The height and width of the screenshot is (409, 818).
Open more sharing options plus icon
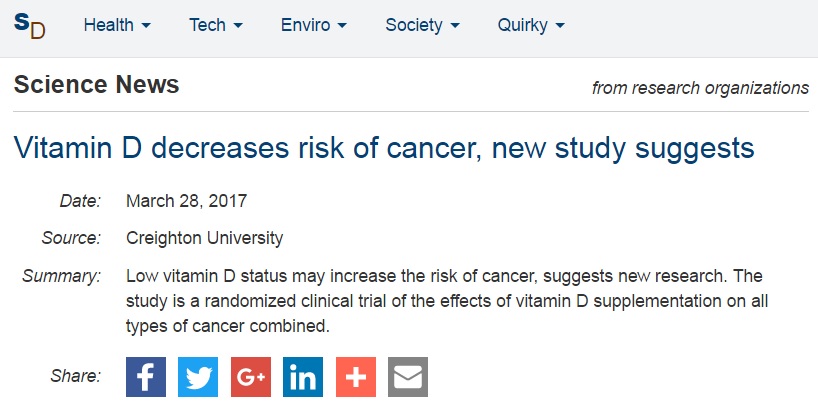pyautogui.click(x=355, y=376)
